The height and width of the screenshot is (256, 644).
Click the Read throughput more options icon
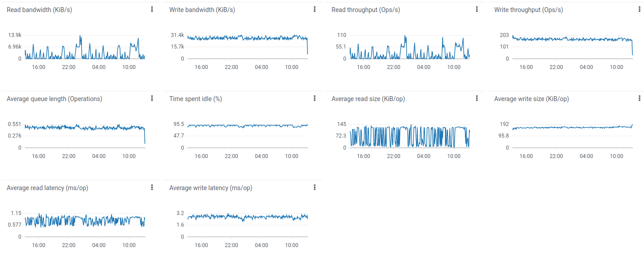tap(477, 9)
